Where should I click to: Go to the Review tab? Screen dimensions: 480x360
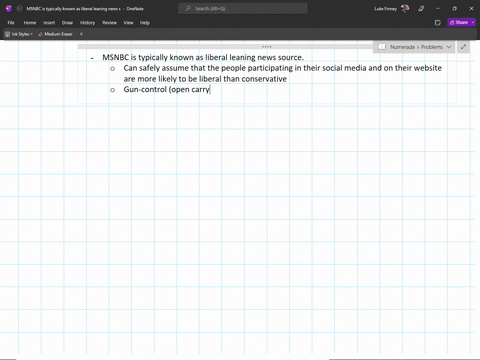pos(109,23)
